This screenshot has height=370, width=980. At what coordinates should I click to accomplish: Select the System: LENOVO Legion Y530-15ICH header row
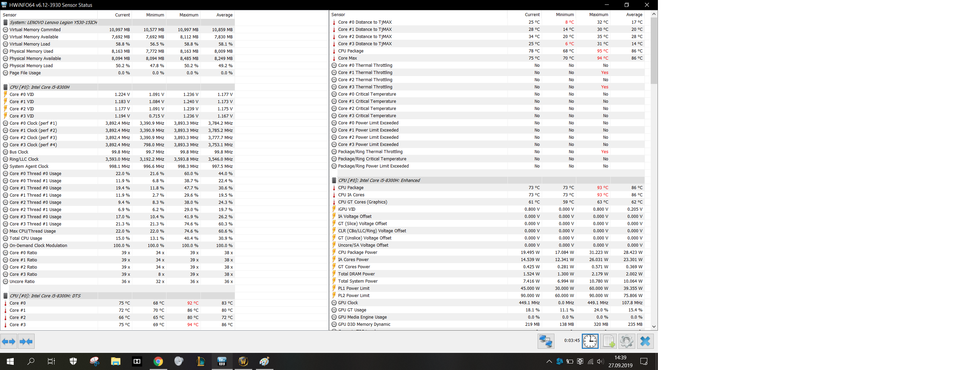tap(118, 22)
